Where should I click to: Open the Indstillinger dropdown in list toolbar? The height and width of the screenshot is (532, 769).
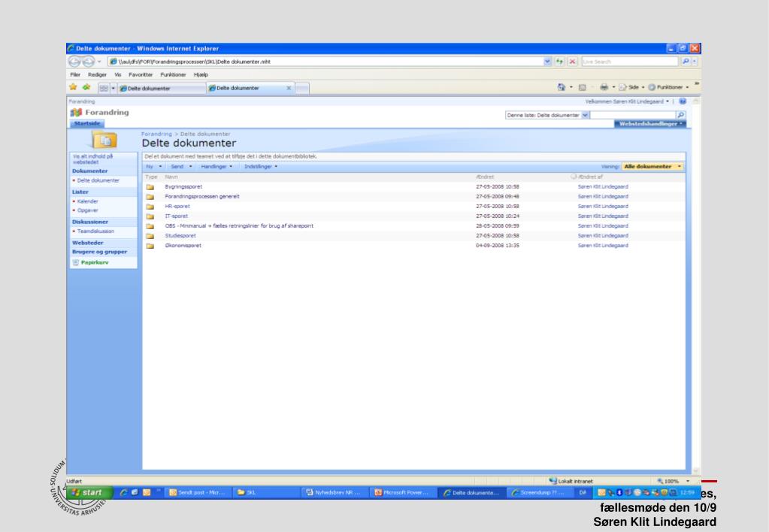pyautogui.click(x=261, y=167)
